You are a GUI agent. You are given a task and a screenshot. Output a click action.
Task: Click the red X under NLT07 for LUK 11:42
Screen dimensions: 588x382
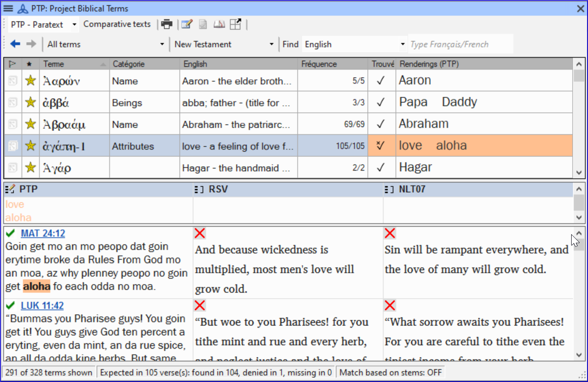[390, 306]
